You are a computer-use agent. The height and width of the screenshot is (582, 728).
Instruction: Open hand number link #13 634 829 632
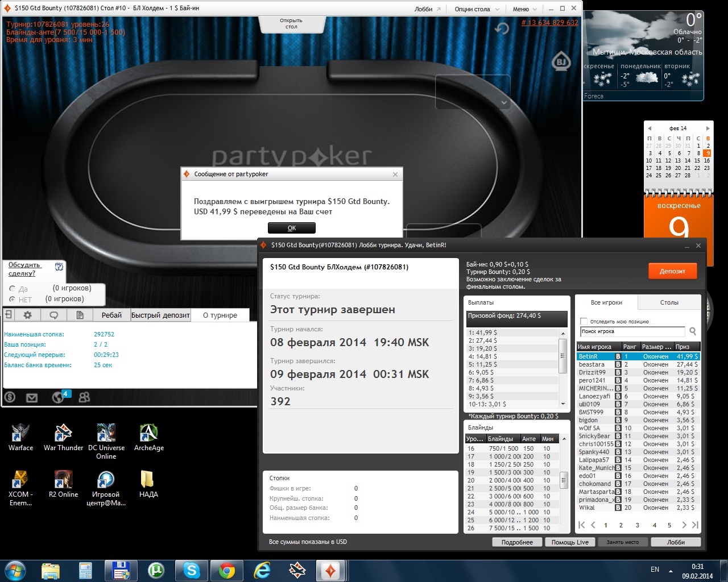pyautogui.click(x=549, y=23)
